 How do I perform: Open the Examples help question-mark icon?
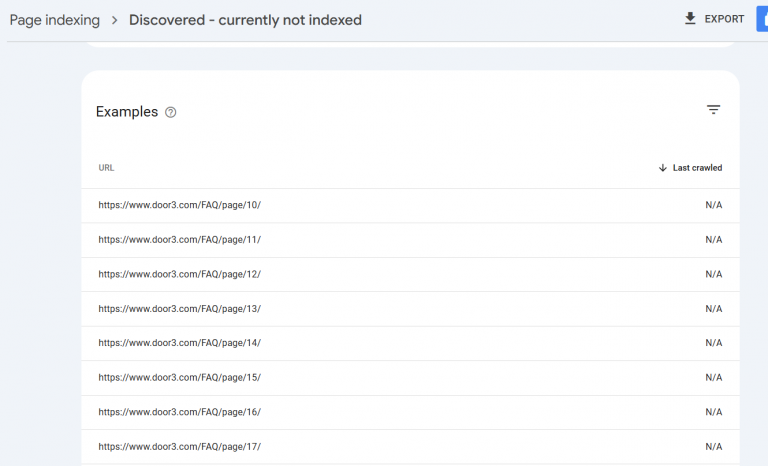click(x=170, y=112)
